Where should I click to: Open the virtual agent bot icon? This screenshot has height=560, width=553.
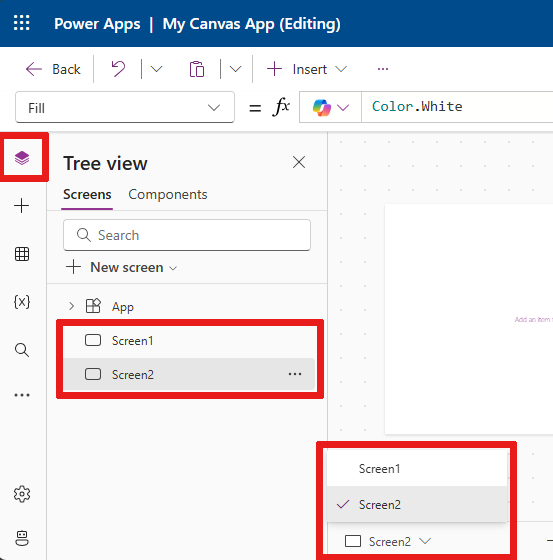[x=22, y=538]
